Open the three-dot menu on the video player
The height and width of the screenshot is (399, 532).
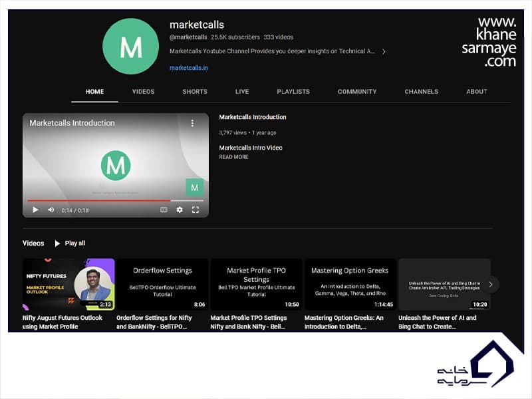(x=192, y=123)
